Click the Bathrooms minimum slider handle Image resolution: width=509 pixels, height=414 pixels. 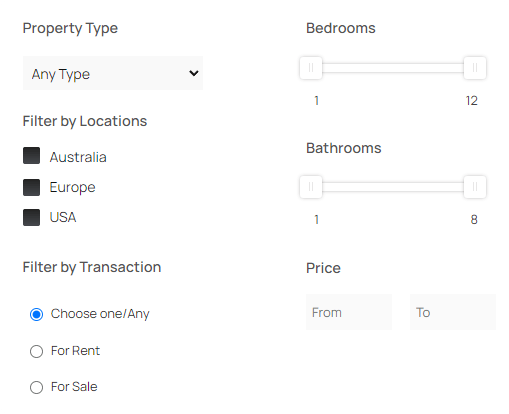click(x=311, y=187)
